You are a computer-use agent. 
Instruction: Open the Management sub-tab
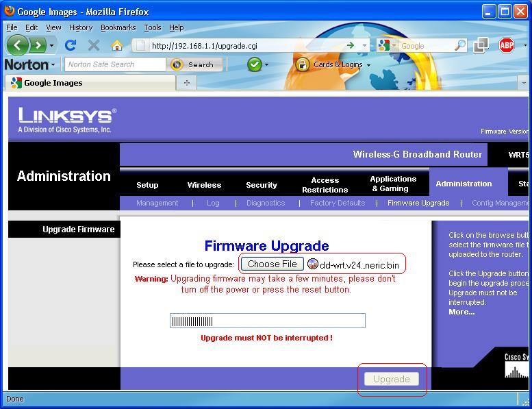(x=157, y=203)
